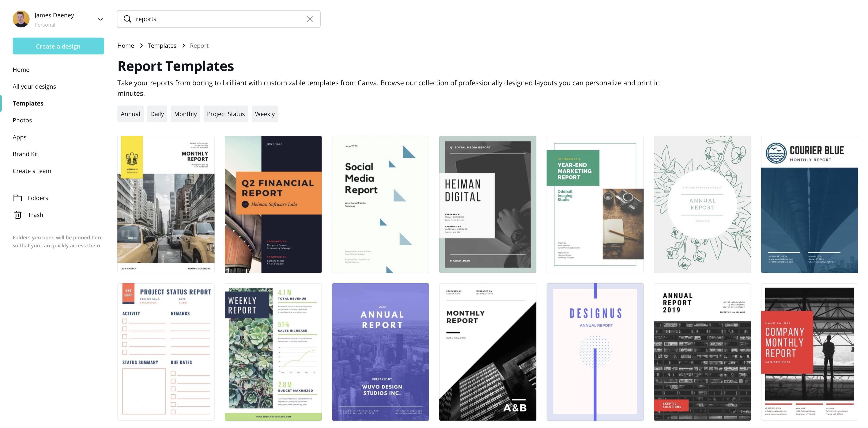Click in the reports search field
The image size is (868, 428).
click(x=219, y=19)
